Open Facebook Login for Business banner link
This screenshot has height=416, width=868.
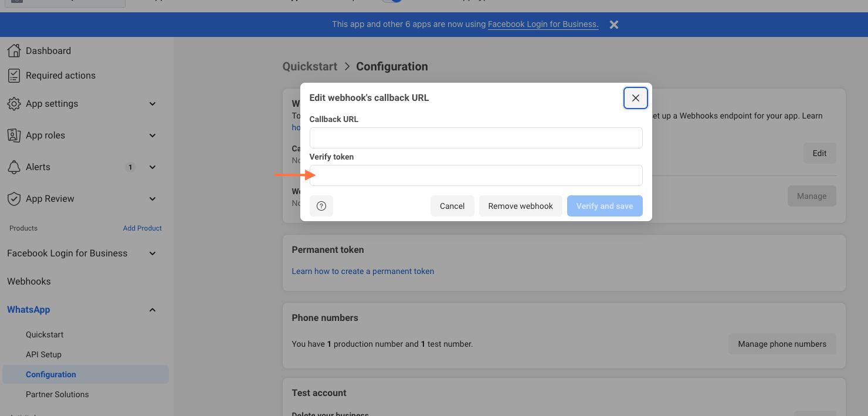pyautogui.click(x=543, y=24)
